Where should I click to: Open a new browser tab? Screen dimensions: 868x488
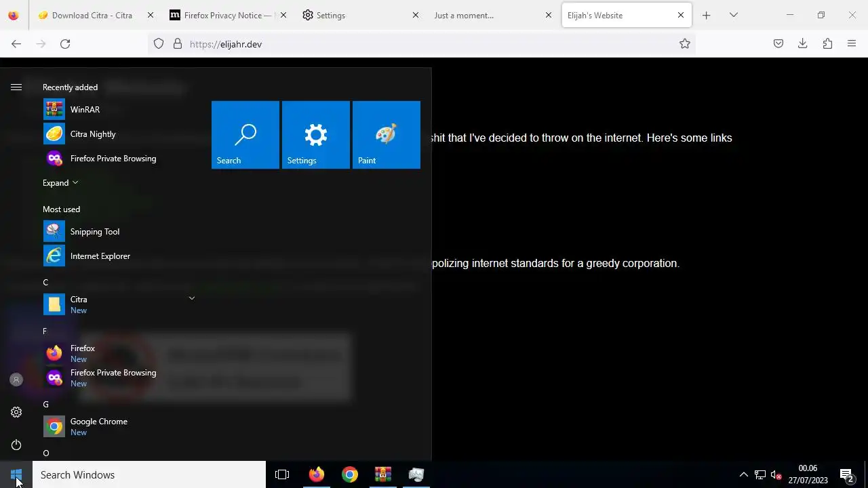(706, 15)
